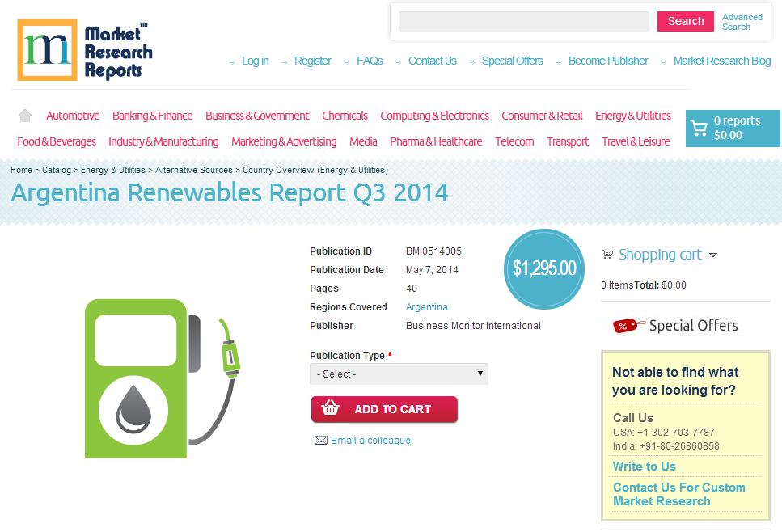The width and height of the screenshot is (782, 532).
Task: Open the Advanced Search link
Action: pyautogui.click(x=742, y=22)
